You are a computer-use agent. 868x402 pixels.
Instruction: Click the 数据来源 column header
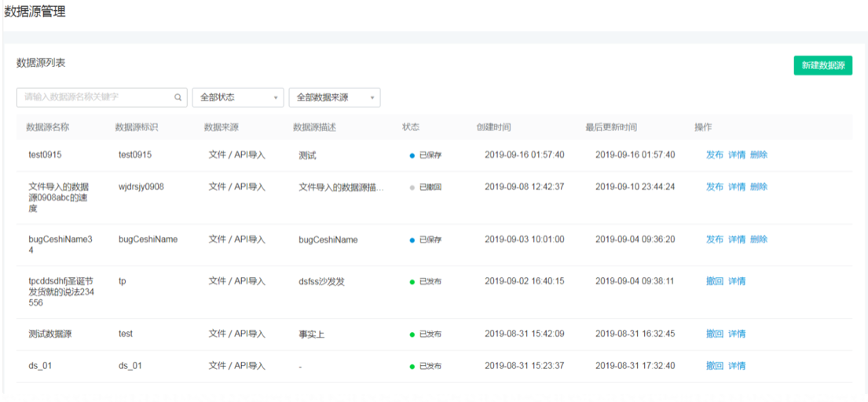point(222,127)
